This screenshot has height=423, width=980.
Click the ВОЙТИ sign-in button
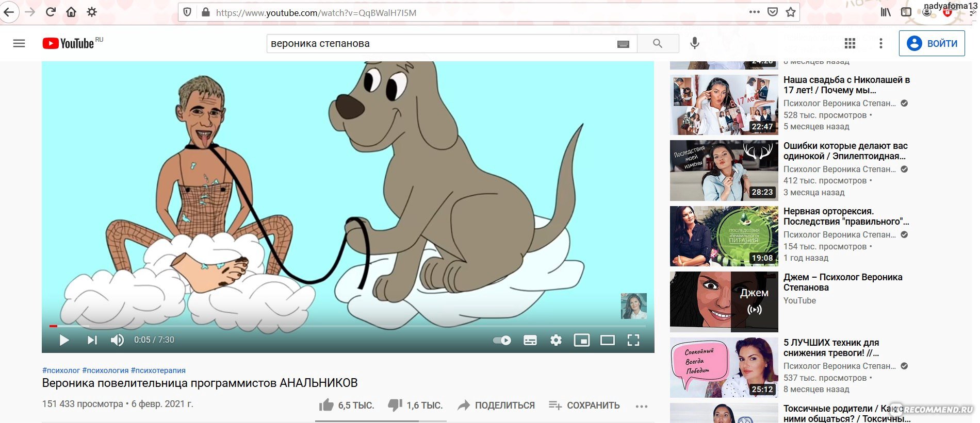[x=932, y=43]
